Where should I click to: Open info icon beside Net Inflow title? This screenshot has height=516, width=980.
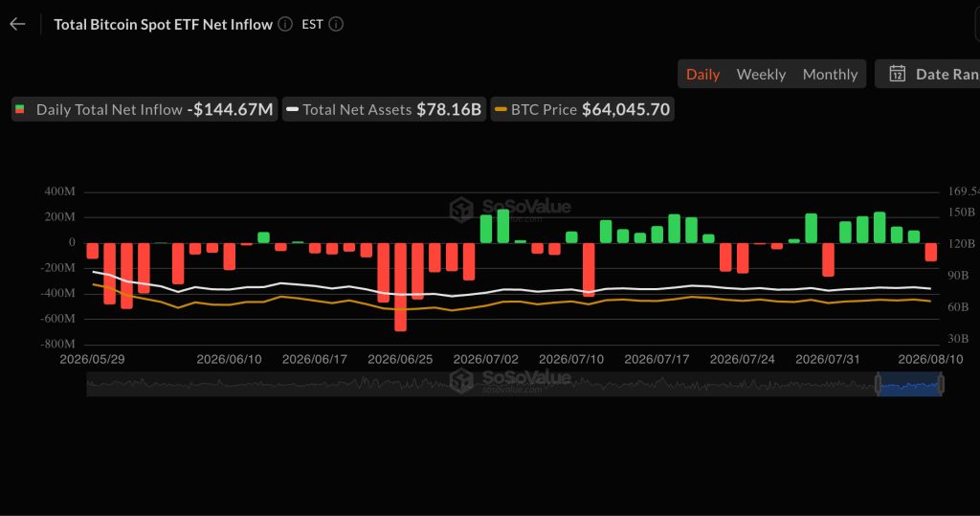pyautogui.click(x=285, y=24)
